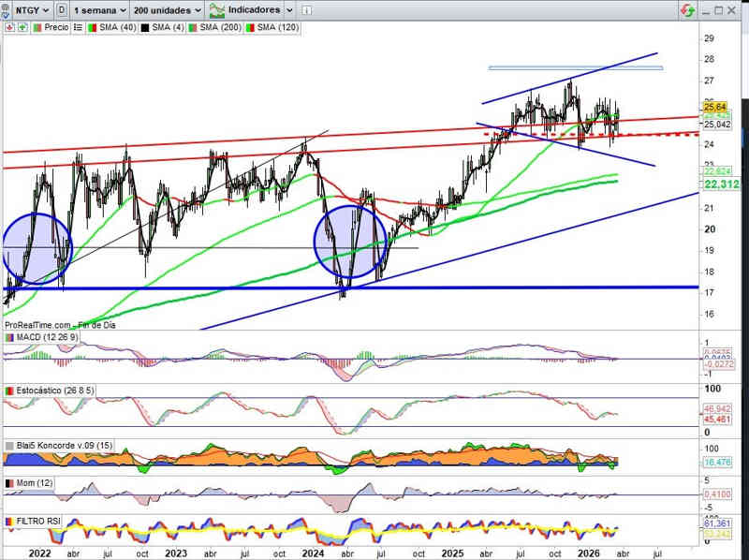Expand the '1 semana' timeframe dropdown
The width and height of the screenshot is (749, 560).
(99, 9)
